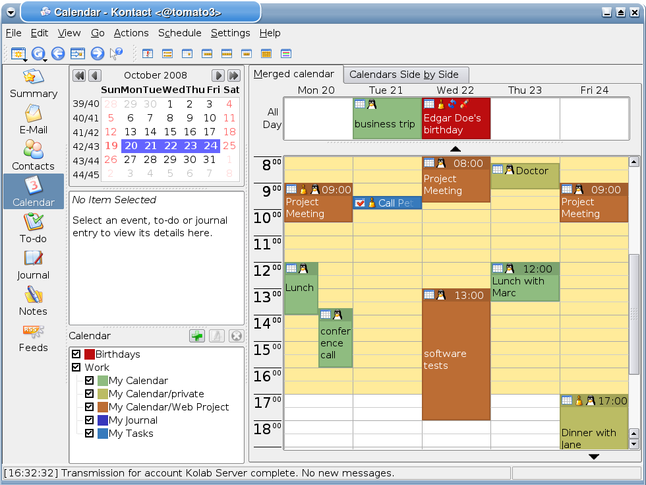Viewport: 646px width, 485px height.
Task: Open the reload icon dropdown arrow
Action: 45,60
